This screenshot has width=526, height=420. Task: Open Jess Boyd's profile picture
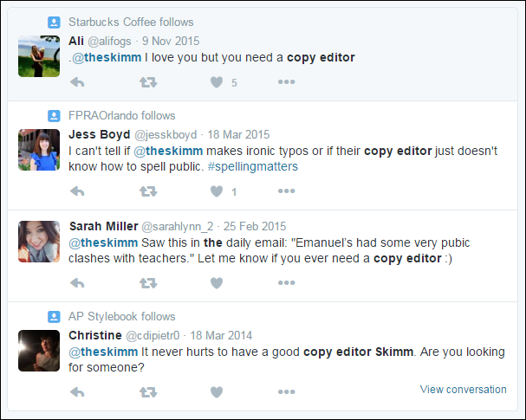coord(39,149)
